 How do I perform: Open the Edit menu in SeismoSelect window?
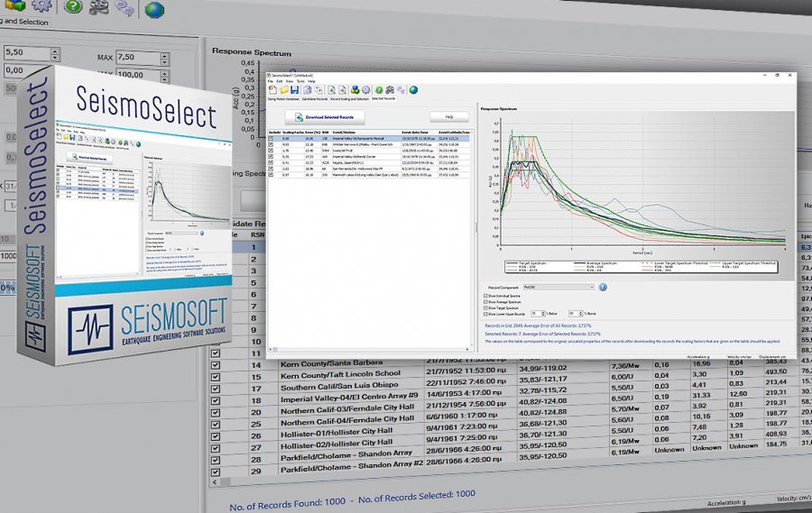[279, 81]
